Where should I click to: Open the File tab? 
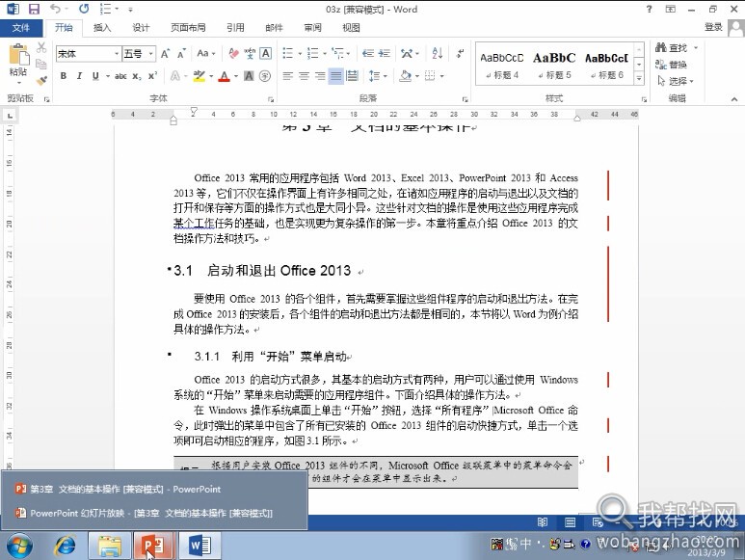[21, 28]
